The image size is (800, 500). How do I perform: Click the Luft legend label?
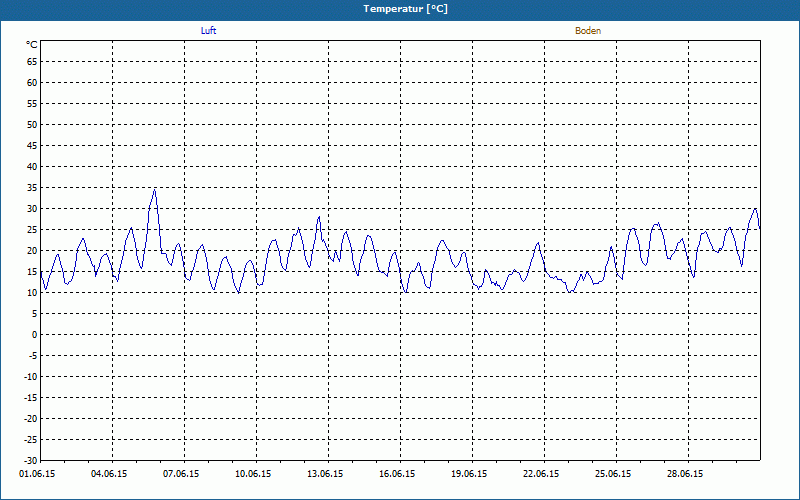(208, 31)
